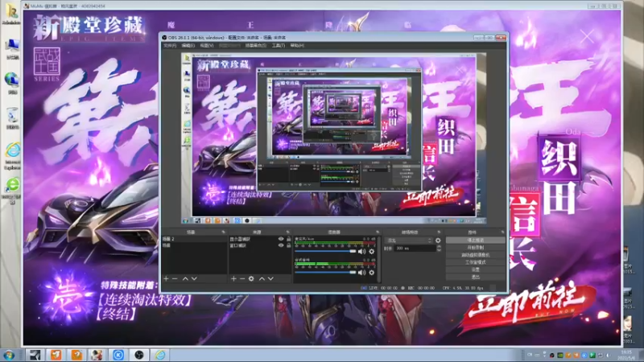
Task: Select the 窗口捕获 source row
Action: [x=260, y=245]
